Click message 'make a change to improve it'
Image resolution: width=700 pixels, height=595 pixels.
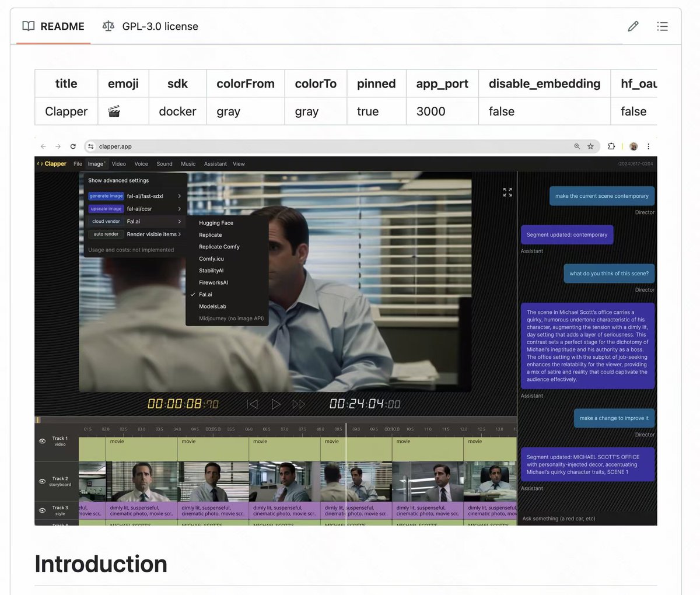coord(614,418)
